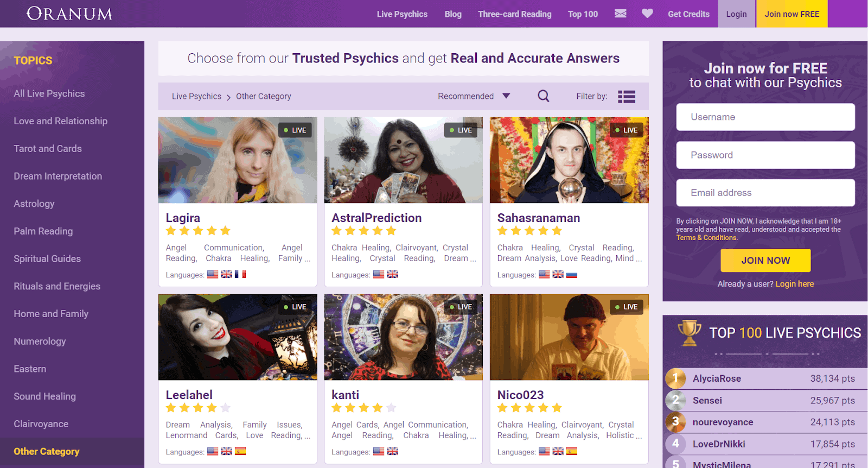Viewport: 868px width, 468px height.
Task: Focus the Username input field
Action: [765, 117]
